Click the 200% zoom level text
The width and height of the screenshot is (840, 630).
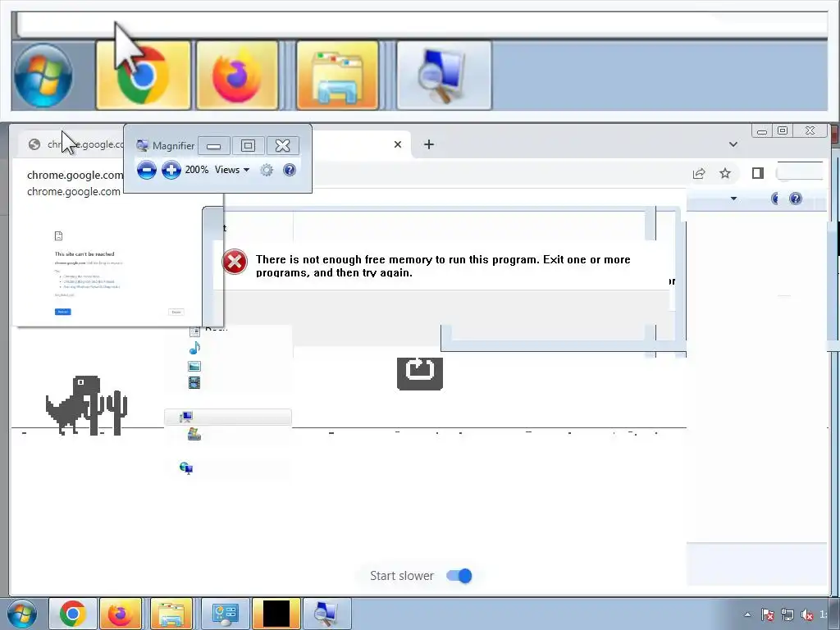[x=197, y=170]
